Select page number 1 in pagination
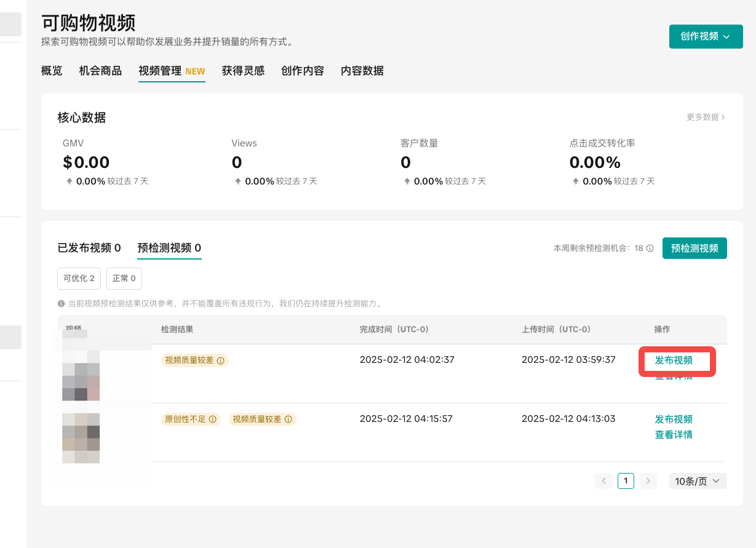756x548 pixels. tap(626, 481)
